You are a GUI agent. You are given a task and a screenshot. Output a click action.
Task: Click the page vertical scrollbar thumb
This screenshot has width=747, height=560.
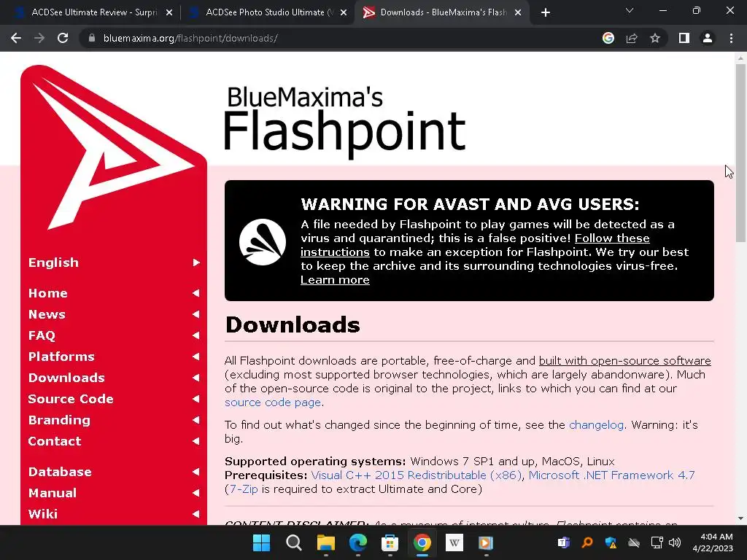(x=740, y=152)
